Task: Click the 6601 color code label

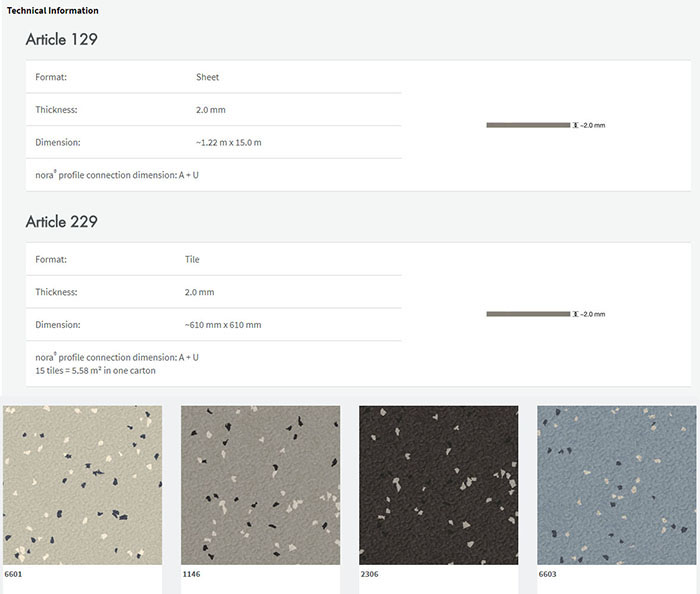Action: [13, 575]
